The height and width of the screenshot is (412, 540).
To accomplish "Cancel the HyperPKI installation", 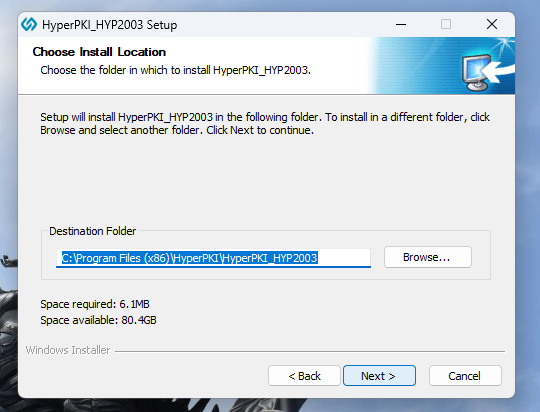I will [x=465, y=375].
